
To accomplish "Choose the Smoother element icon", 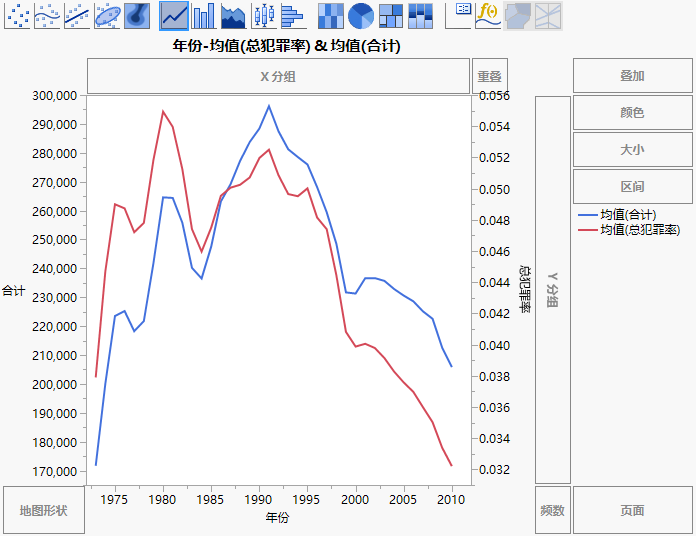I will (47, 15).
